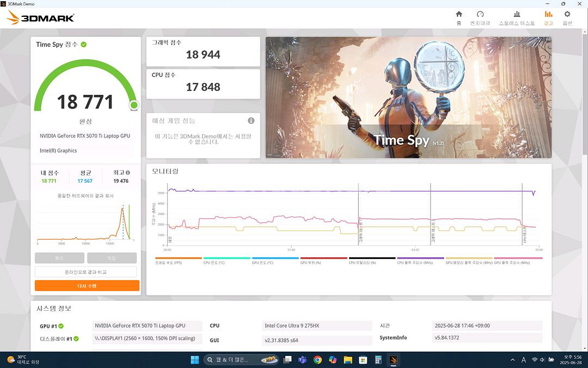This screenshot has width=588, height=368.
Task: Click the CPU score 17 848 card
Action: [x=203, y=84]
